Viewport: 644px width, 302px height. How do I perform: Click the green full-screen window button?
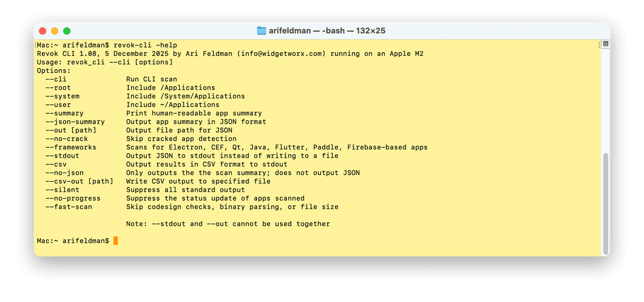tap(67, 31)
